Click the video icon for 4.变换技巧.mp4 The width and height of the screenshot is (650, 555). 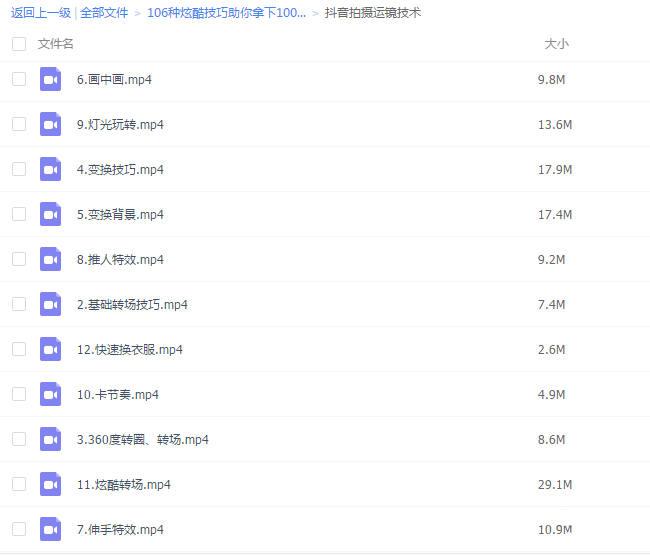coord(50,169)
